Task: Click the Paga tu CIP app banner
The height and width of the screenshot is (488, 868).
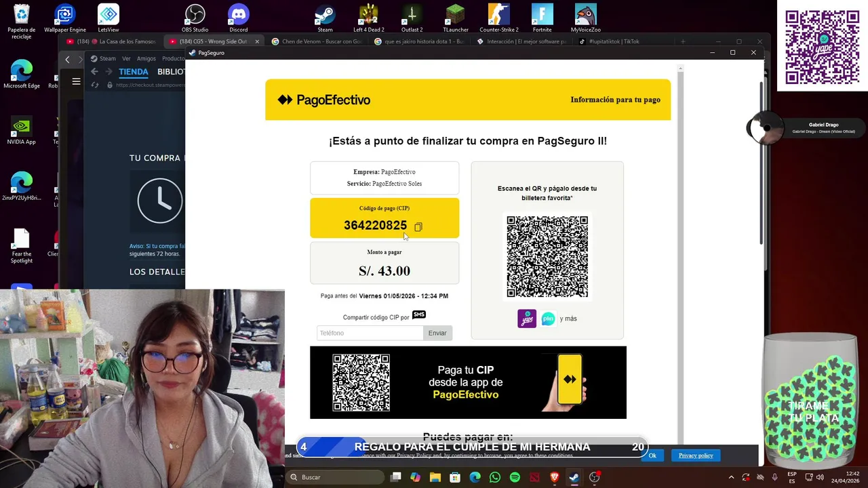Action: point(468,382)
